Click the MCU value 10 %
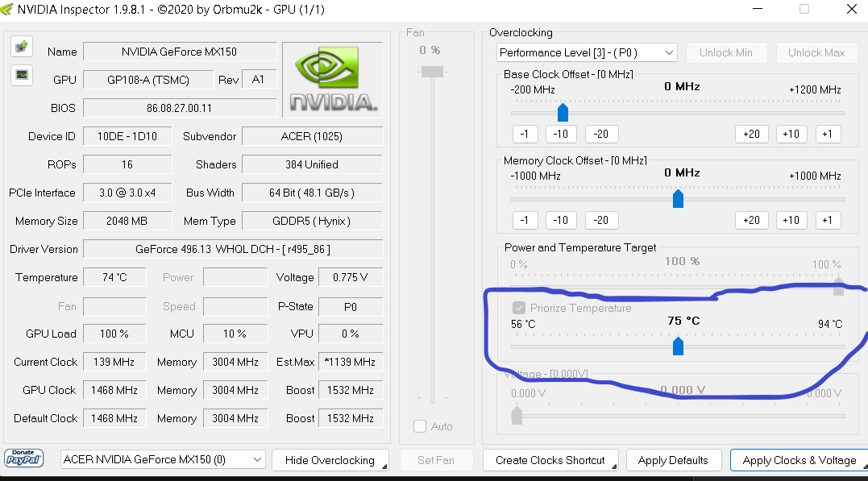This screenshot has height=481, width=868. tap(235, 334)
